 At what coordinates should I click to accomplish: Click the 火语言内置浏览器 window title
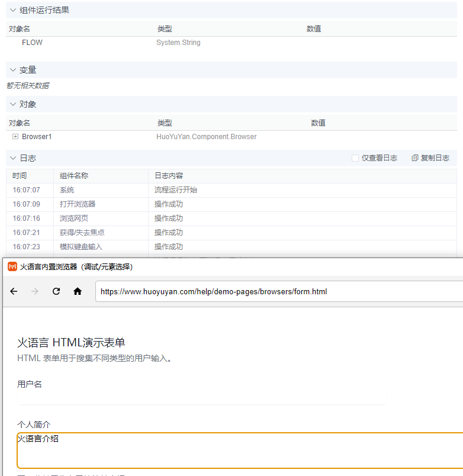[76, 267]
